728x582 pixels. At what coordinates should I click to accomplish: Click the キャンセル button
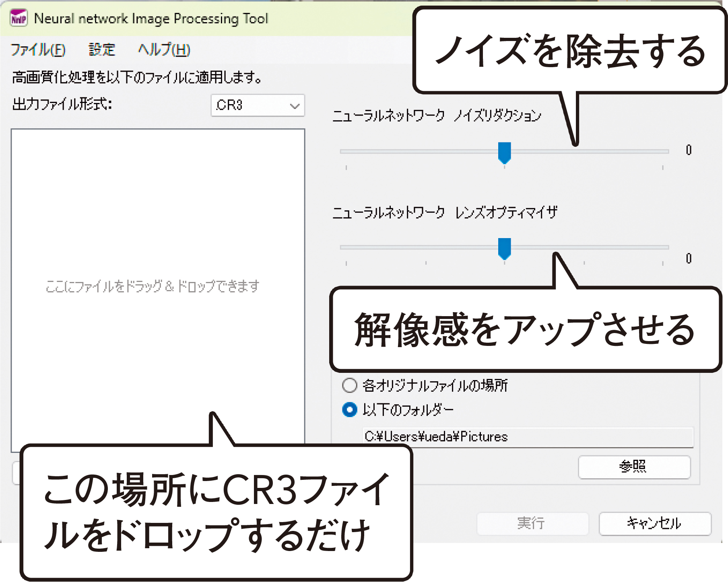click(x=655, y=523)
